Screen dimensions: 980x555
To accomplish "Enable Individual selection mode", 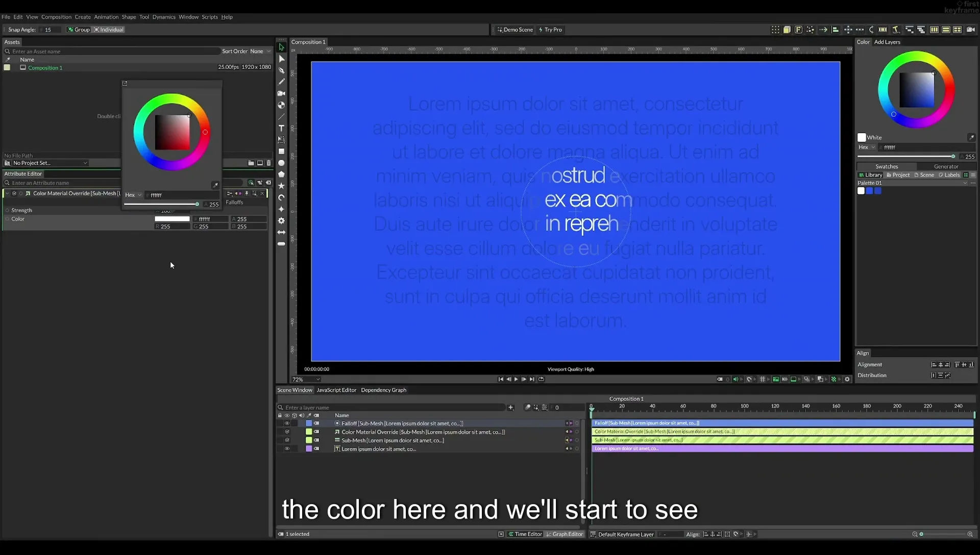I will [x=109, y=30].
